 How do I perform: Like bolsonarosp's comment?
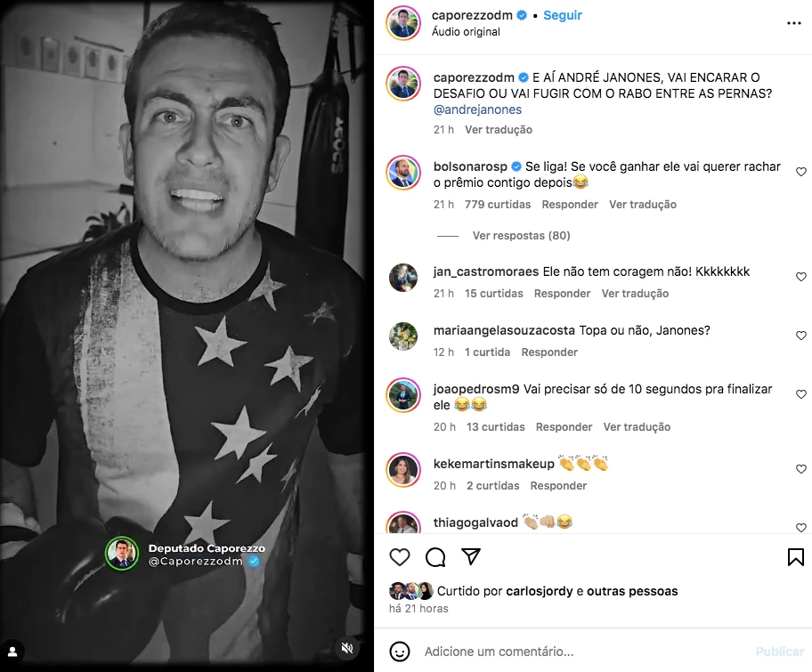pos(800,172)
